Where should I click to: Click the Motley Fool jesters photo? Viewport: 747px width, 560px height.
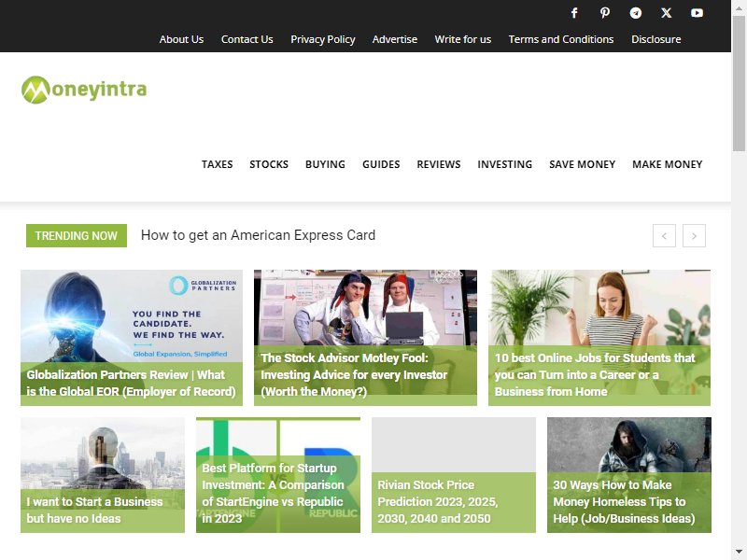(x=365, y=308)
